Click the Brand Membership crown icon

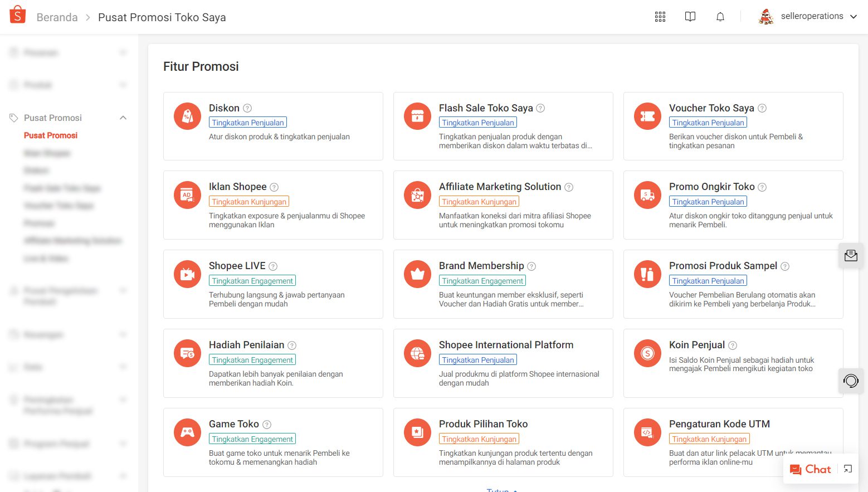[417, 275]
